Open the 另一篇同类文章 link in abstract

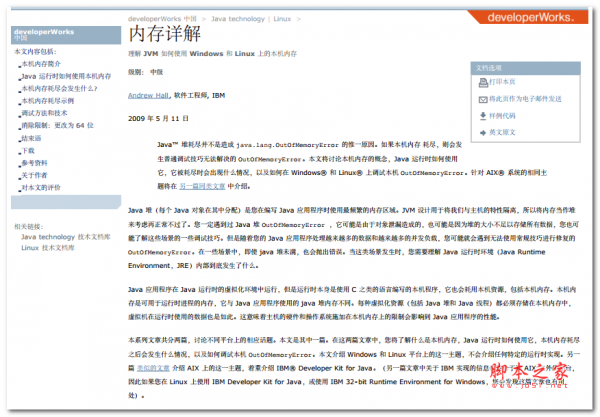[x=202, y=186]
